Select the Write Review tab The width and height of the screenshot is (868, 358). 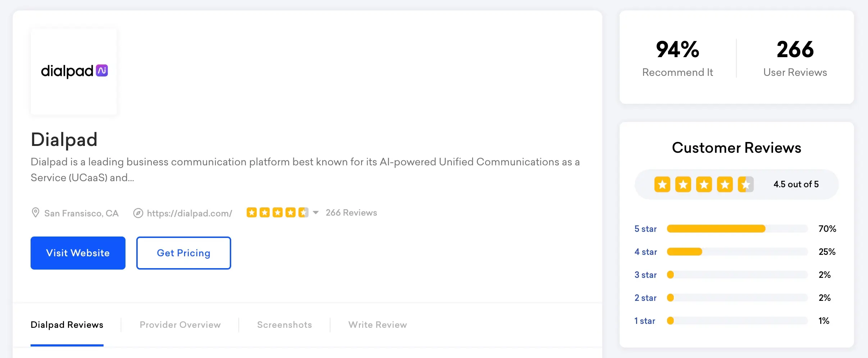pos(377,325)
